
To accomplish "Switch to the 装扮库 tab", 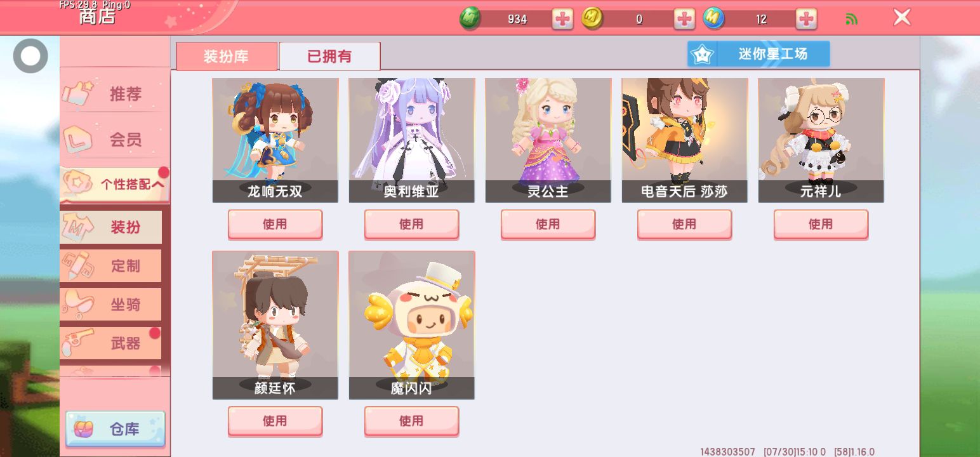I will (227, 56).
